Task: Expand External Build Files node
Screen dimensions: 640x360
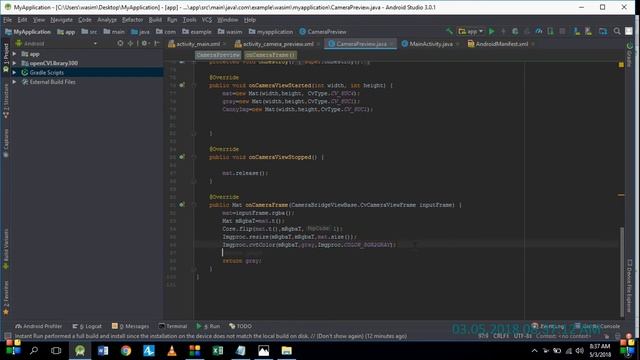Action: [14, 82]
